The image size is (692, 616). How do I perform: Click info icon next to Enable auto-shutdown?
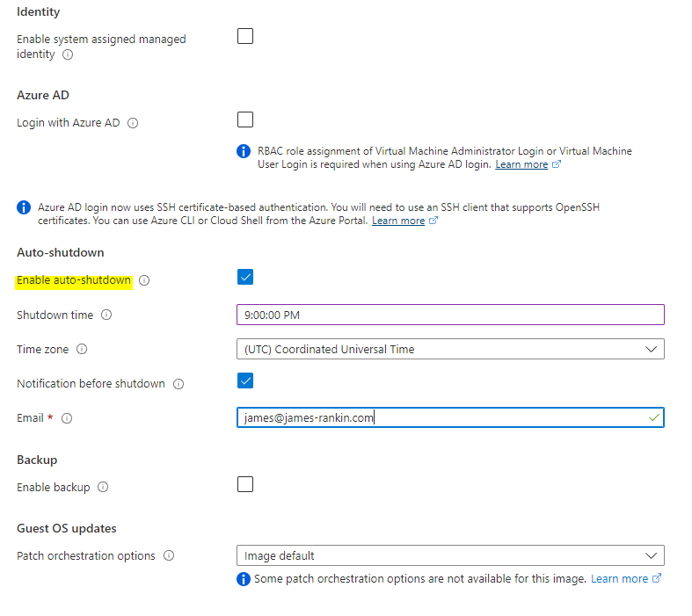coord(144,281)
